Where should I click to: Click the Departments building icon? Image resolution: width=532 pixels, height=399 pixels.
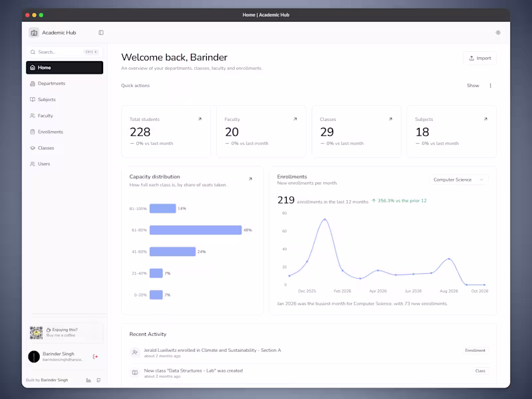point(33,84)
